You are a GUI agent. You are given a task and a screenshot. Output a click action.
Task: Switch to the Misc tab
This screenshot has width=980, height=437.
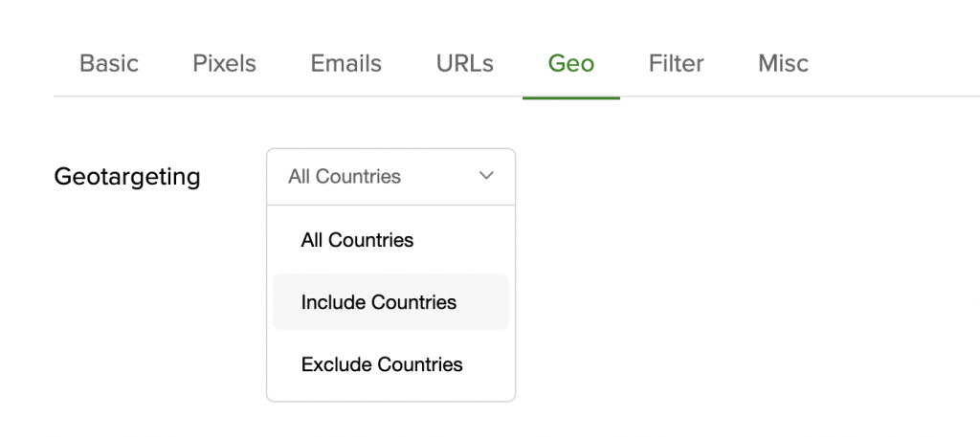[783, 64]
